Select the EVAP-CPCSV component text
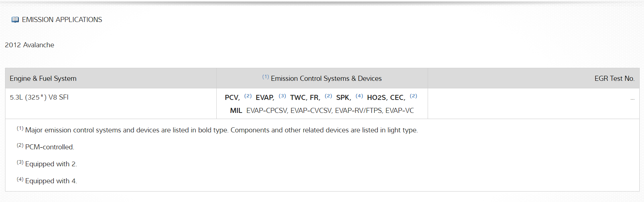Image resolution: width=644 pixels, height=202 pixels. [267, 110]
